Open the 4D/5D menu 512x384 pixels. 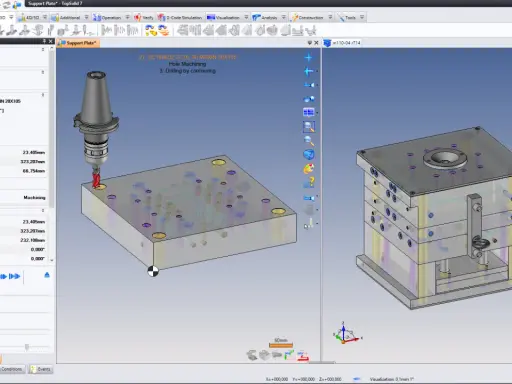(x=29, y=17)
